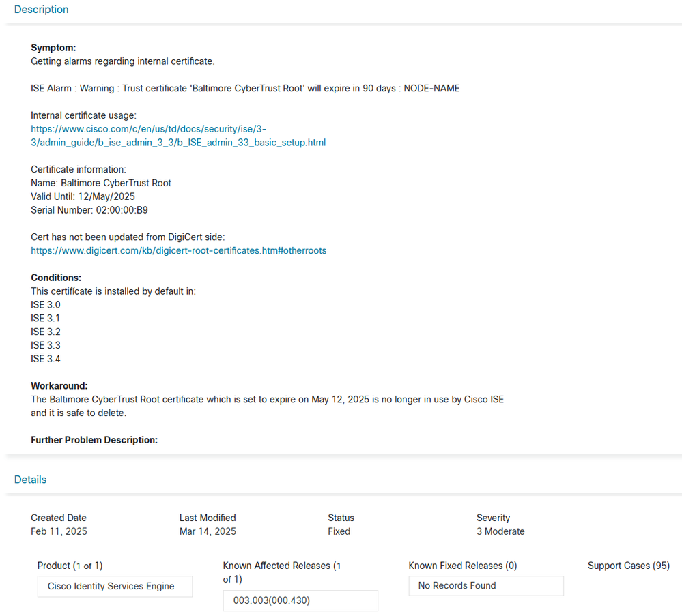Collapse the Details section header

[31, 480]
